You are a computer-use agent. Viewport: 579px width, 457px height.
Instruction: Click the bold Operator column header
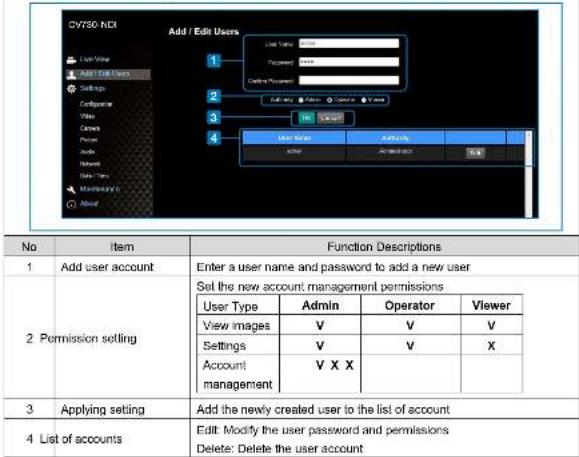click(410, 306)
